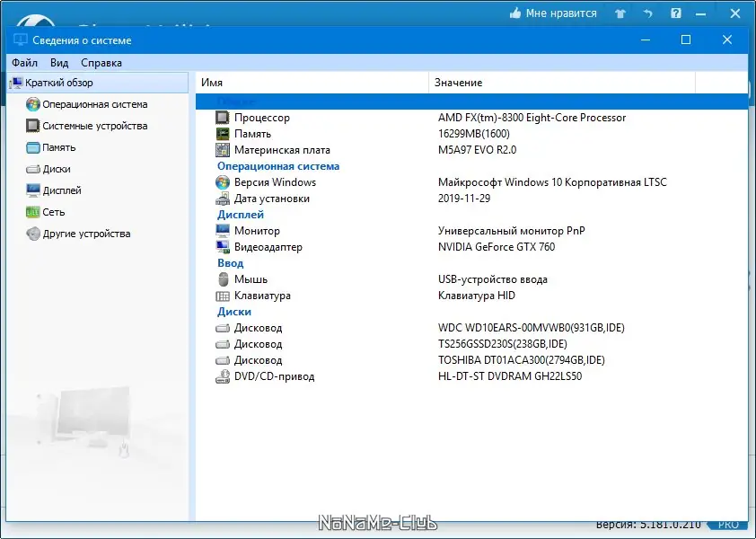Open Операционная система sidebar section
This screenshot has width=756, height=539.
95,104
